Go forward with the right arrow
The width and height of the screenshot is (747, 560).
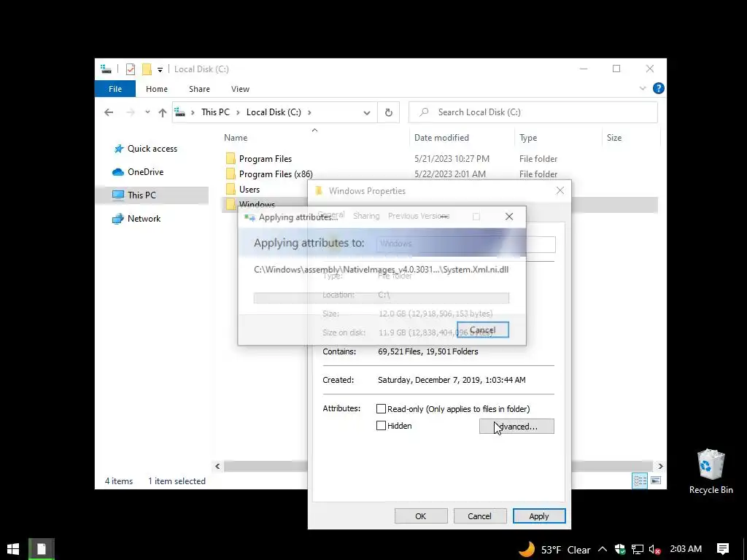coord(130,112)
